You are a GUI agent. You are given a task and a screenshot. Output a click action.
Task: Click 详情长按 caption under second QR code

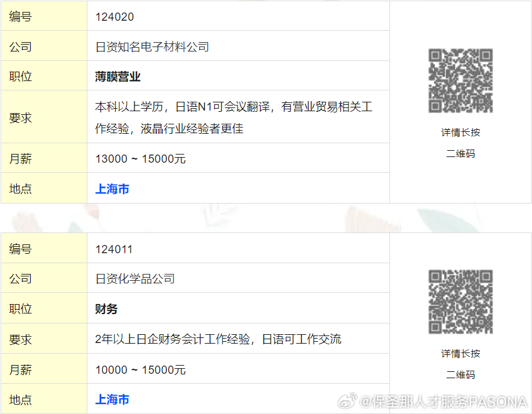(x=460, y=354)
